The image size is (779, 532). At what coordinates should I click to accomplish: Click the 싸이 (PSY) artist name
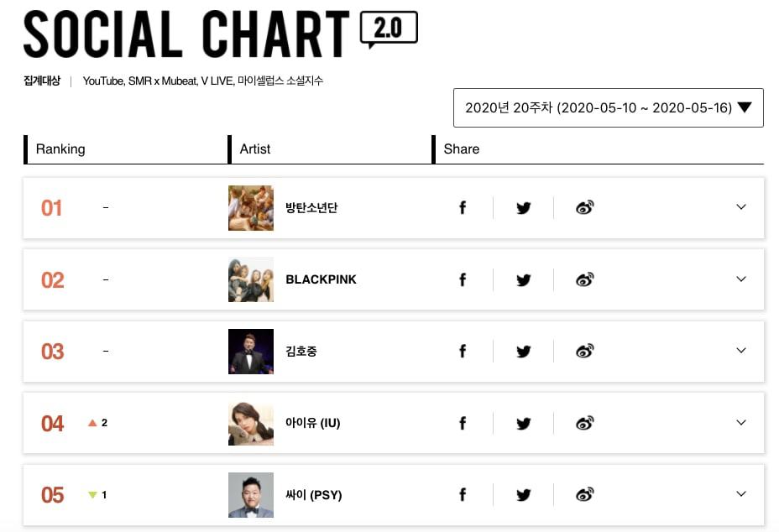(313, 495)
